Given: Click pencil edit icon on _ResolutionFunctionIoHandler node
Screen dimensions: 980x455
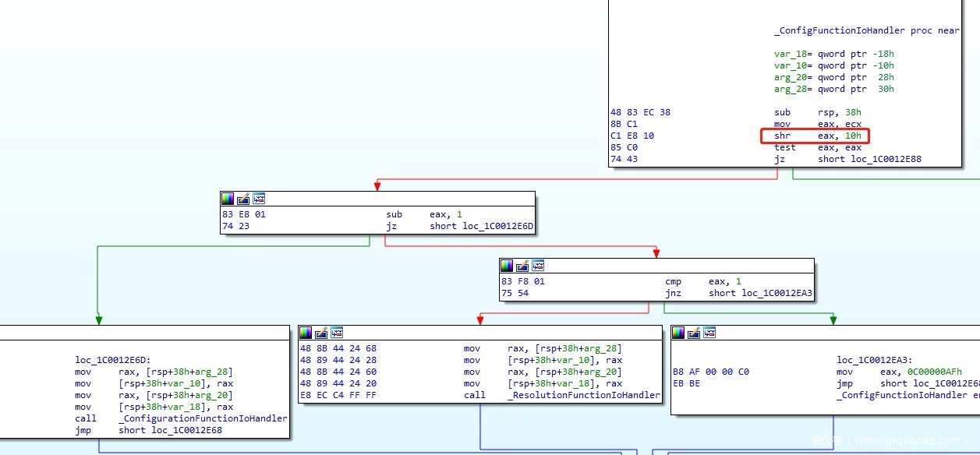Looking at the screenshot, I should pos(321,333).
